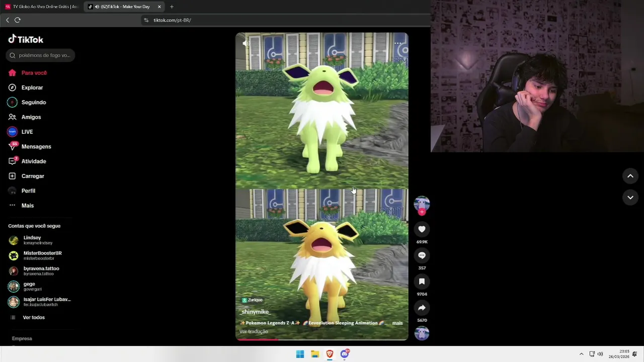
Task: Go back in the browser
Action: 8,20
